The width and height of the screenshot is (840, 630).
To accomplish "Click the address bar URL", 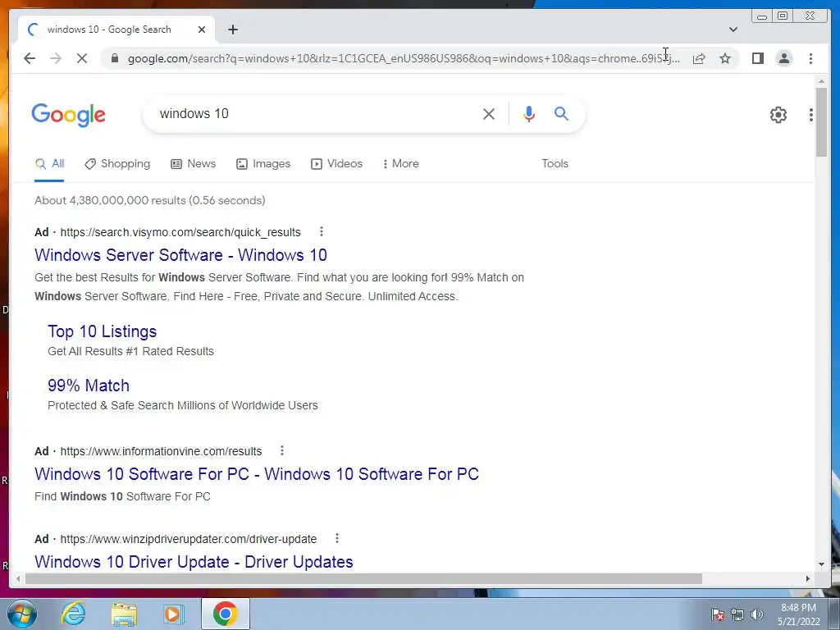I will tap(404, 58).
